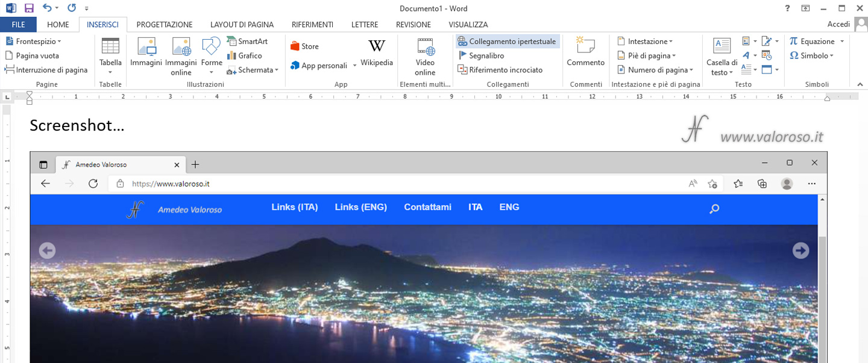This screenshot has height=363, width=868.
Task: Open the REVISIONE ribbon tab
Action: pyautogui.click(x=415, y=24)
